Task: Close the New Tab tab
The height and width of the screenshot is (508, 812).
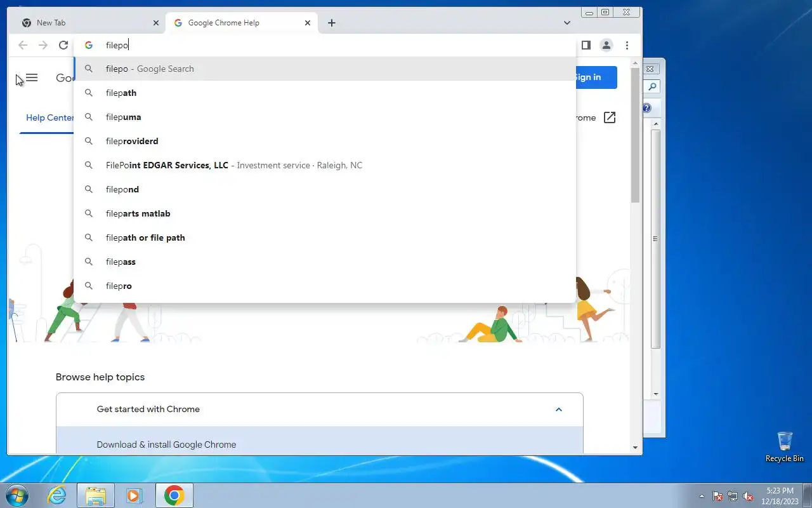Action: coord(156,23)
